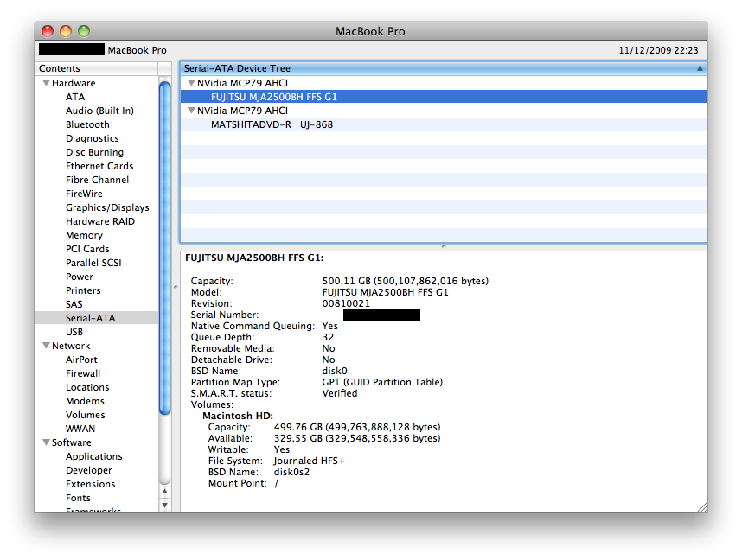Open Power category
Screen dimensions: 742x560
coord(80,277)
